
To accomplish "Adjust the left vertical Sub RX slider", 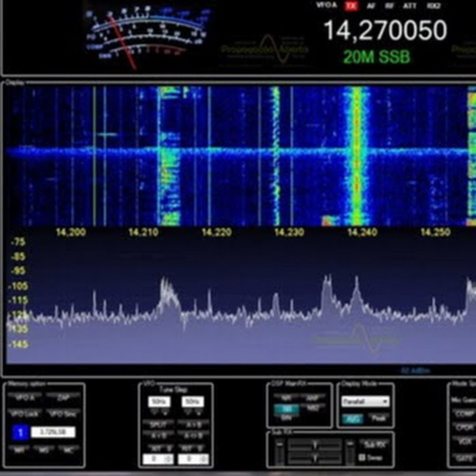I will 280,452.
